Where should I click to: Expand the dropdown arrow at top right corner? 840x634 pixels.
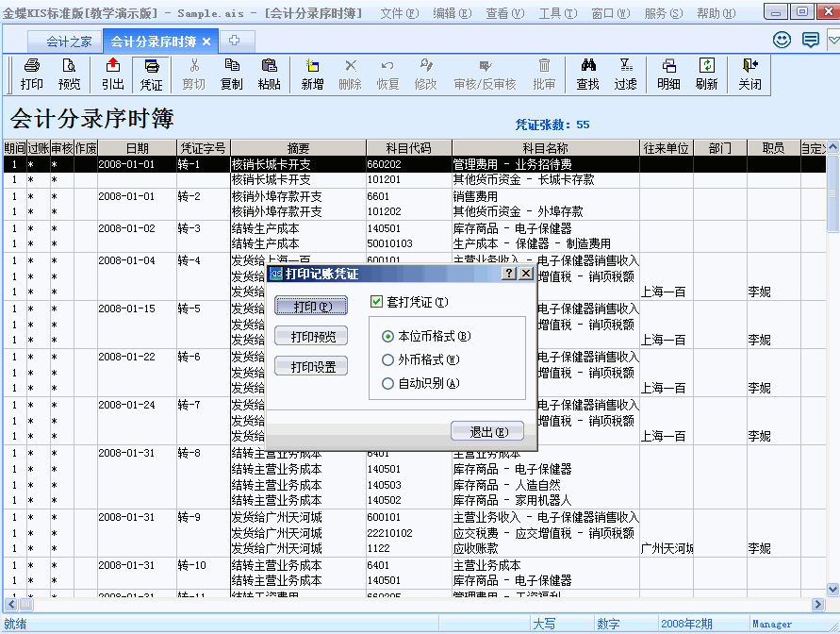click(833, 40)
